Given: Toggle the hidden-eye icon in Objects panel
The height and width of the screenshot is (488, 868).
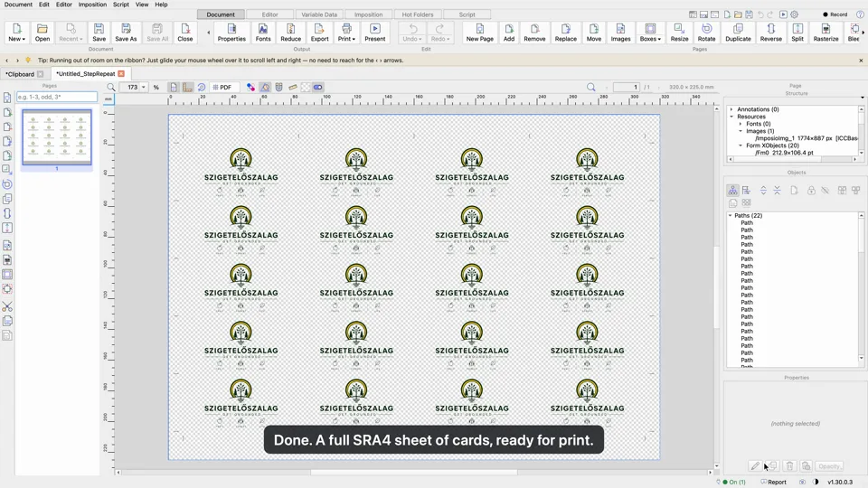Looking at the screenshot, I should tap(825, 191).
